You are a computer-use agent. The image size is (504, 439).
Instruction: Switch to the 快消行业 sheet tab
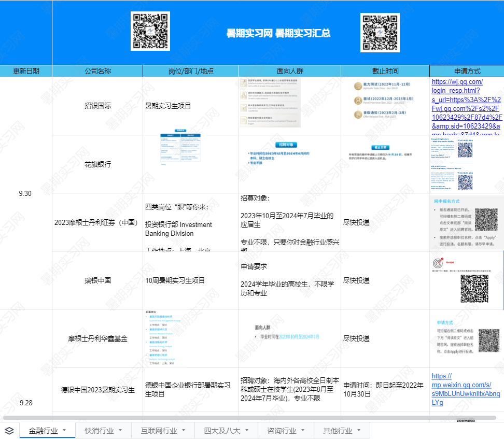point(99,431)
